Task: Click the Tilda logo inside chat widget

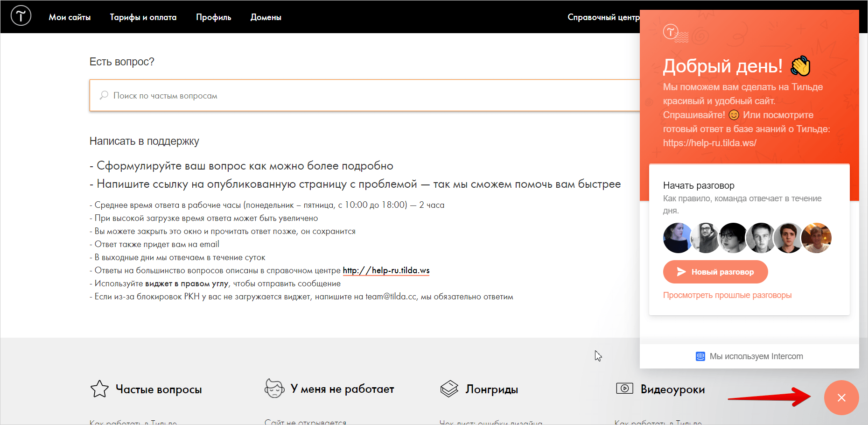Action: point(671,32)
